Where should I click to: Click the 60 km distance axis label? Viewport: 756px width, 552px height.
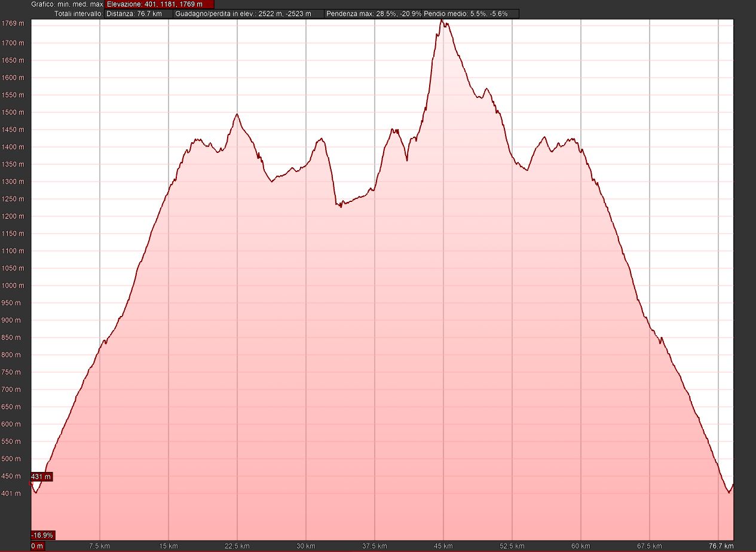[581, 546]
